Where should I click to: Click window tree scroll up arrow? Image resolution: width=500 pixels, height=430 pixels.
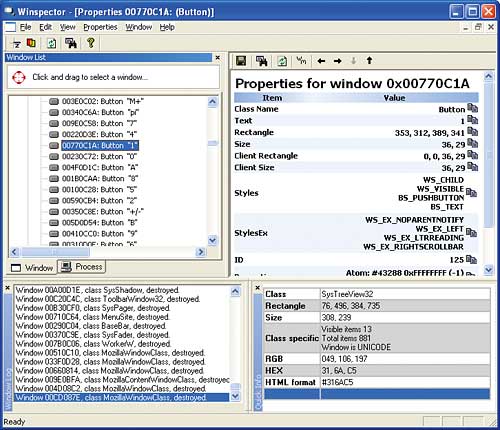click(213, 101)
